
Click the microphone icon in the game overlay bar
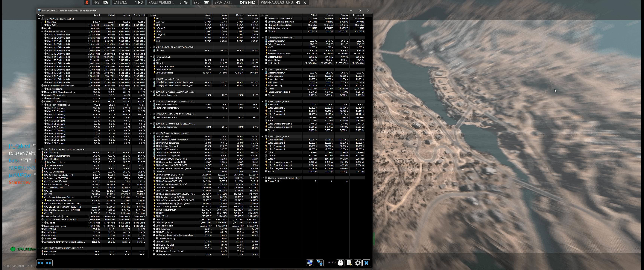pyautogui.click(x=87, y=2)
